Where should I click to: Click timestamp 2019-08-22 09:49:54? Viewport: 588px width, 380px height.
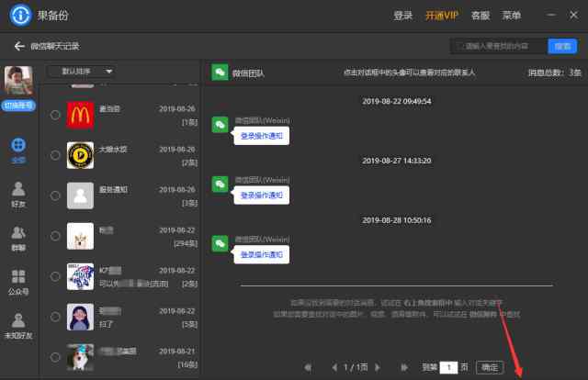click(397, 101)
